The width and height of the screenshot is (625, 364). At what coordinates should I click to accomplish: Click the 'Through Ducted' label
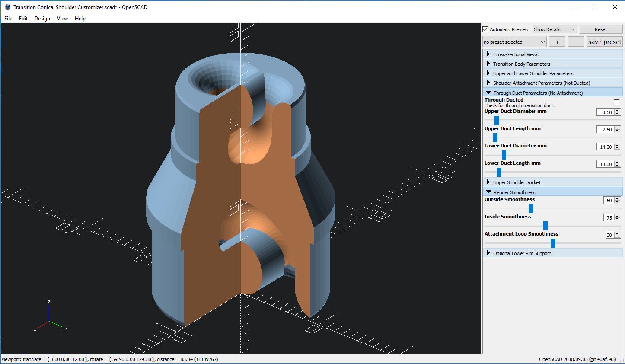(x=504, y=100)
